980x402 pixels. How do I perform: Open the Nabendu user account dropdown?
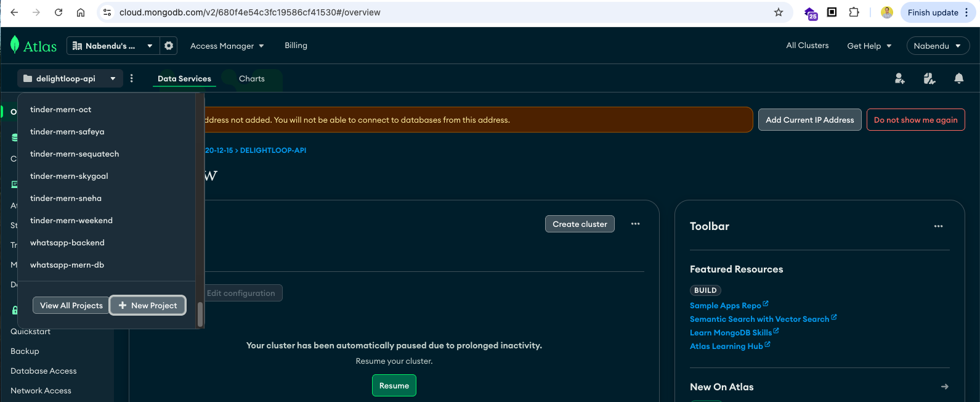[x=938, y=46]
